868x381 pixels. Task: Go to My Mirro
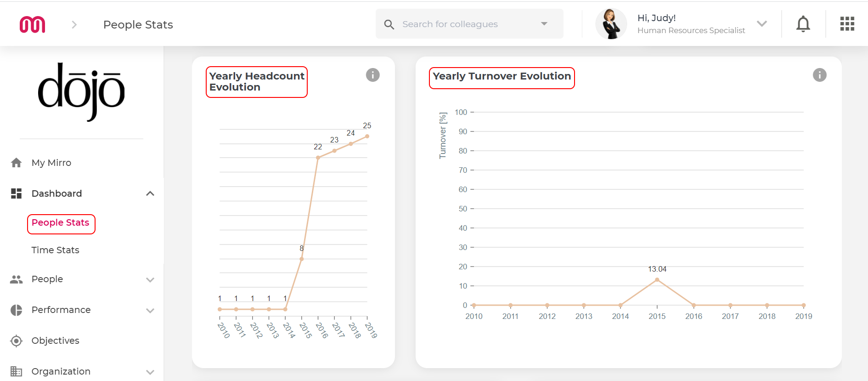coord(51,163)
